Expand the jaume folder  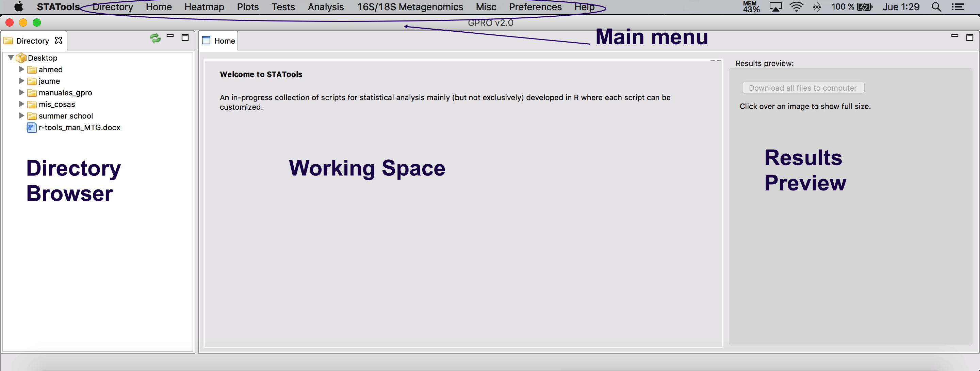coord(22,81)
